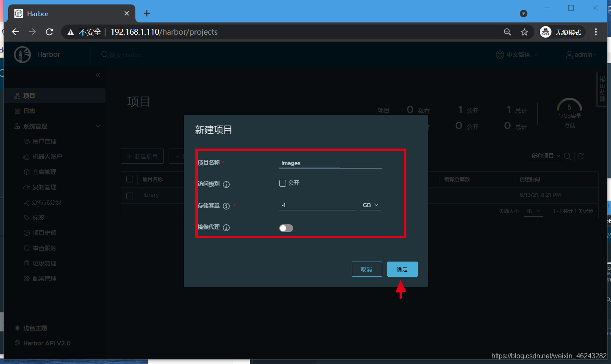
Task: Click the Harbor search box
Action: 129,55
